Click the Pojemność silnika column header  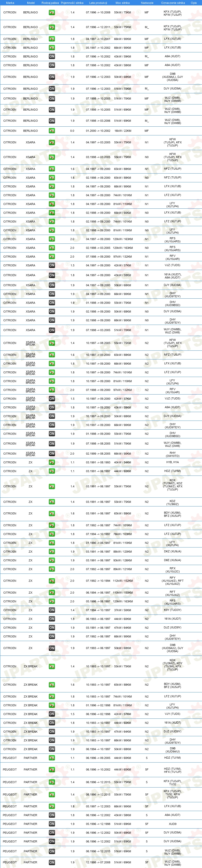tap(72, 3)
